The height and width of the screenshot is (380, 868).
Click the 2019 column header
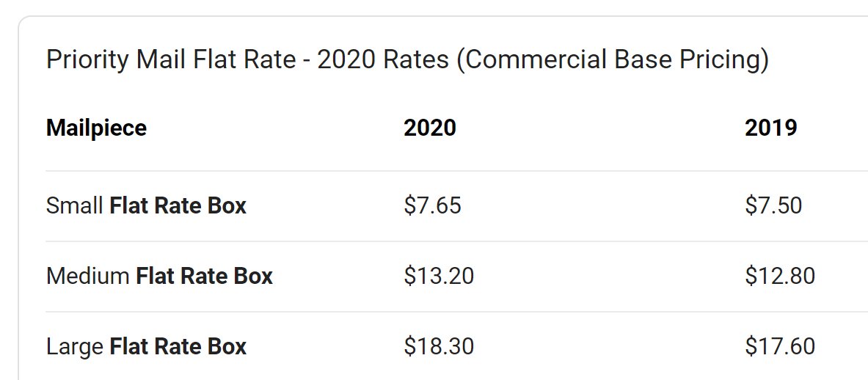(x=771, y=128)
